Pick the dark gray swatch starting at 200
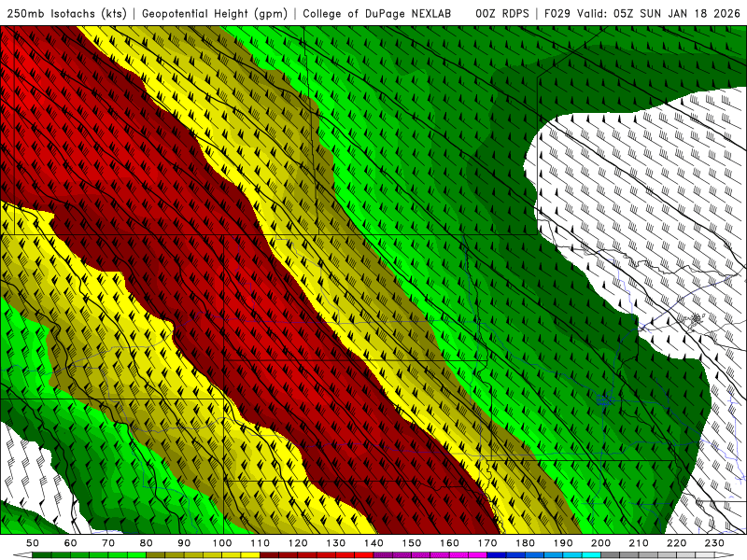Screen dimensions: 747x560 click(x=611, y=554)
